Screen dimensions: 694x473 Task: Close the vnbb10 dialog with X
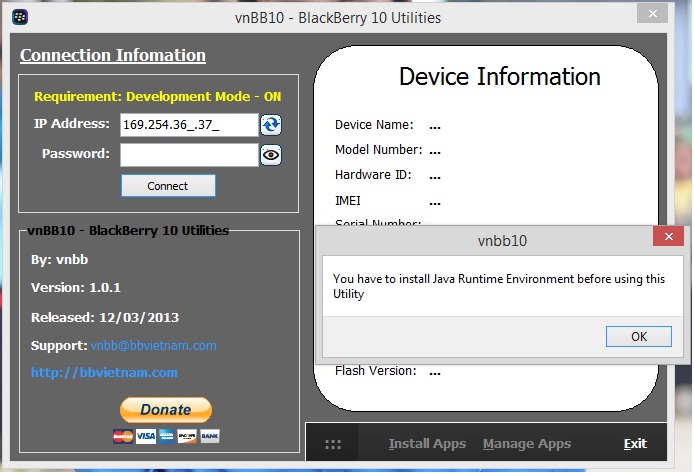click(x=668, y=238)
